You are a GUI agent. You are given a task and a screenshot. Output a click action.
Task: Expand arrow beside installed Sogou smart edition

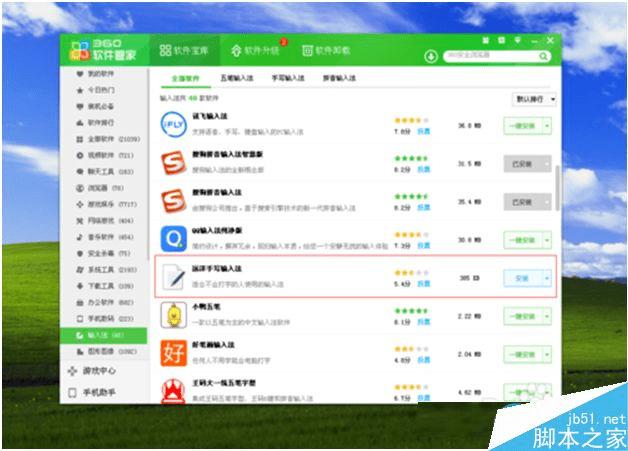[x=547, y=164]
